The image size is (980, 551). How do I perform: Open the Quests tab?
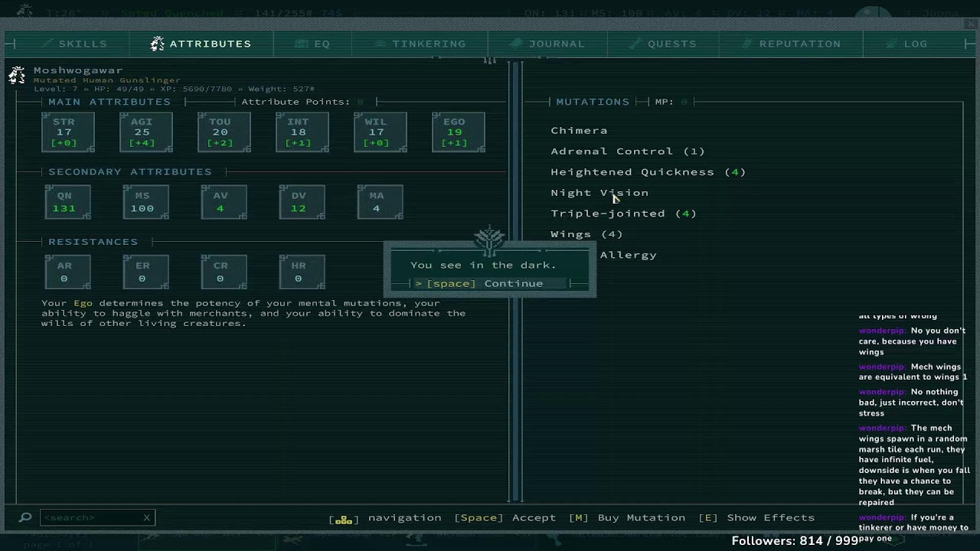(x=662, y=44)
